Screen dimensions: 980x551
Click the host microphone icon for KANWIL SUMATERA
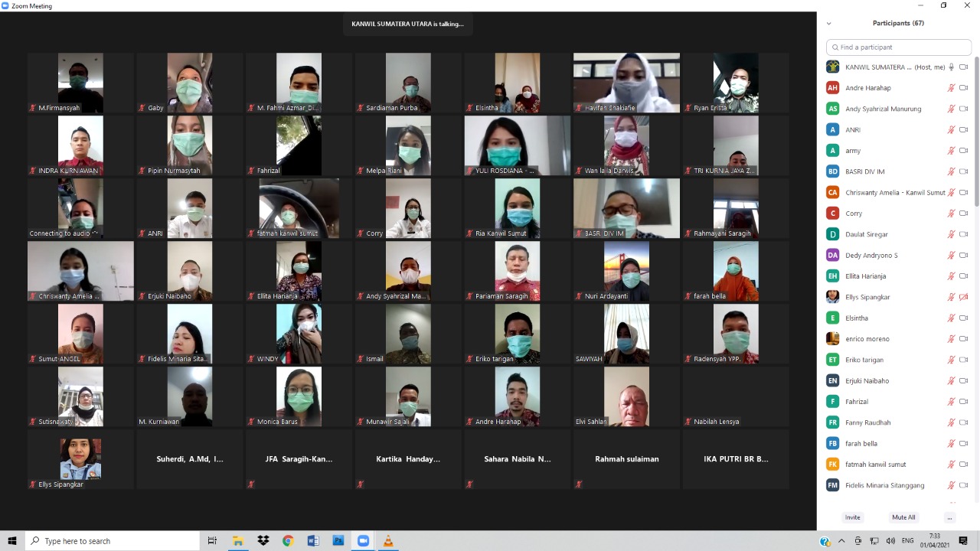(x=951, y=67)
